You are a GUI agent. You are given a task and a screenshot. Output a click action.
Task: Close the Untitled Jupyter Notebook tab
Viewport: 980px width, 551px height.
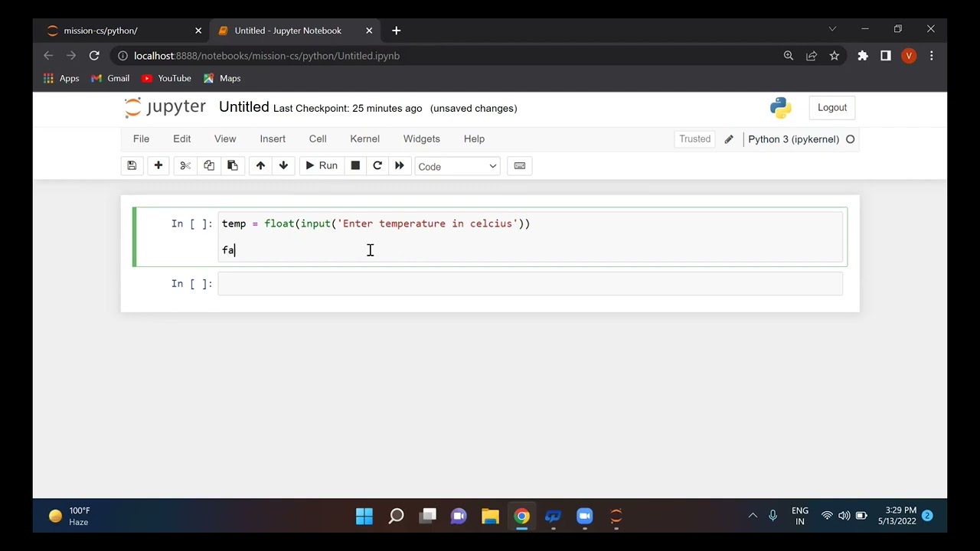369,31
